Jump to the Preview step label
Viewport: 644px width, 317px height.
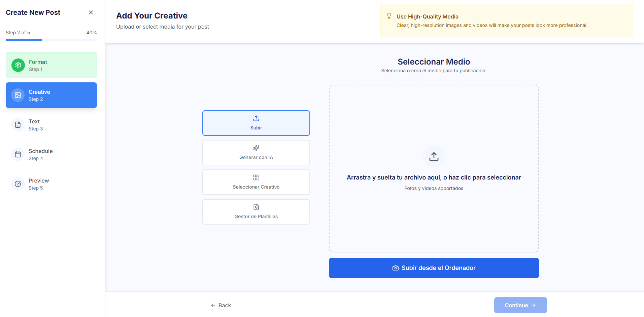39,181
